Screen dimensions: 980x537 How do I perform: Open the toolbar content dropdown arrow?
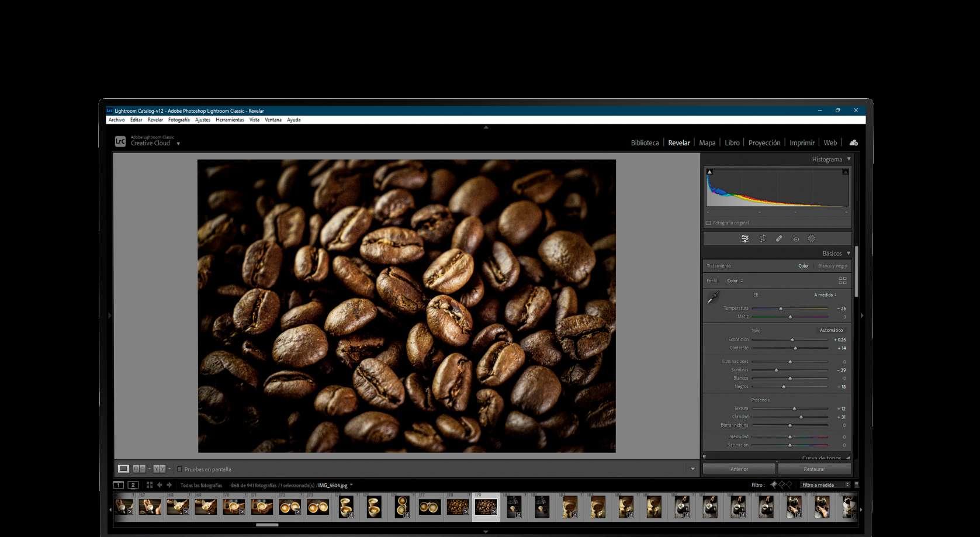click(x=693, y=469)
